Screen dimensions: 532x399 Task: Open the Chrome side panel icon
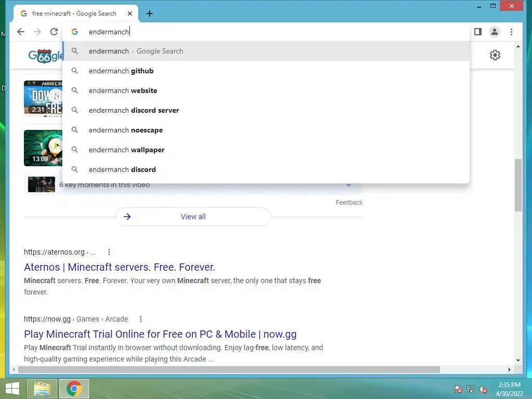point(478,32)
